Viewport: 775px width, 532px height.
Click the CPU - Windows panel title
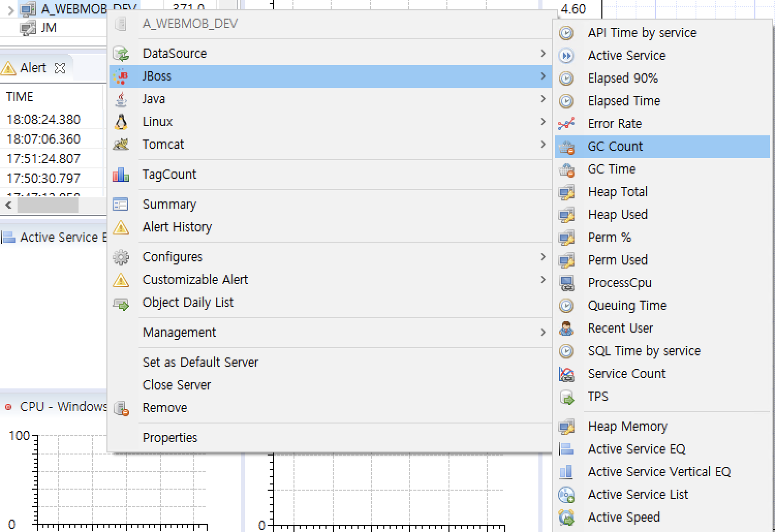(63, 406)
